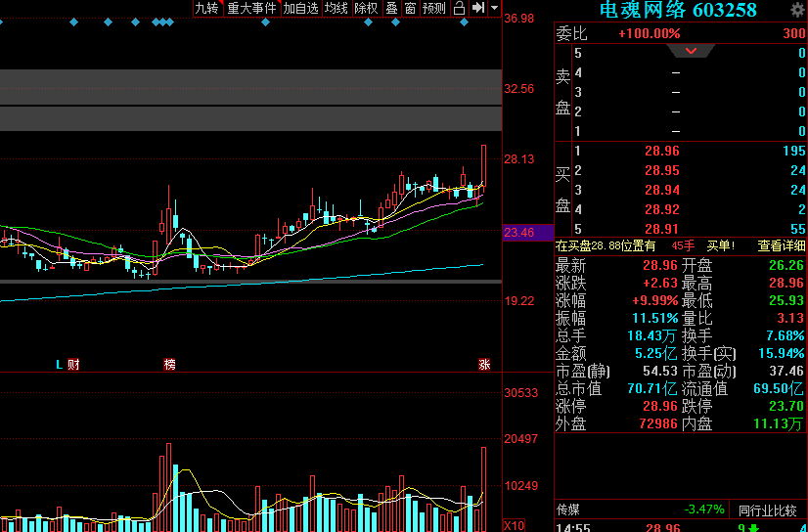Toggle the 叠 overlay chart option
Viewport: 808px width, 532px height.
[392, 8]
